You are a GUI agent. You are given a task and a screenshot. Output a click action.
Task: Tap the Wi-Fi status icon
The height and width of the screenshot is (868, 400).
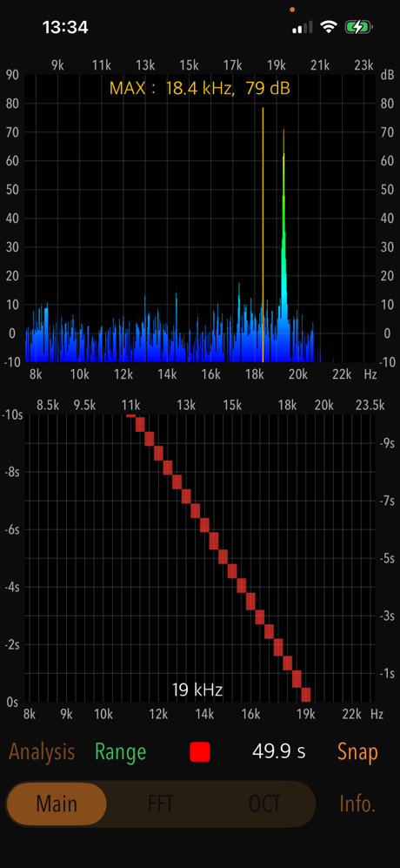[330, 27]
